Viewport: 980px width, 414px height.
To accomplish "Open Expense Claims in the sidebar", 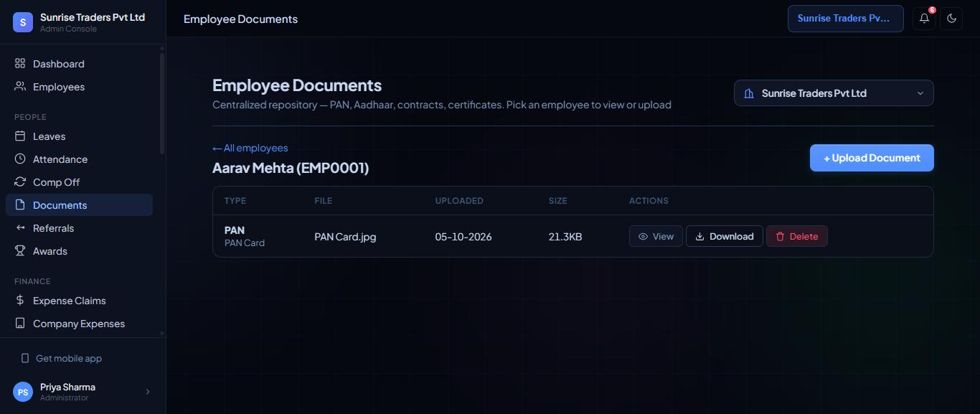I will point(79,301).
